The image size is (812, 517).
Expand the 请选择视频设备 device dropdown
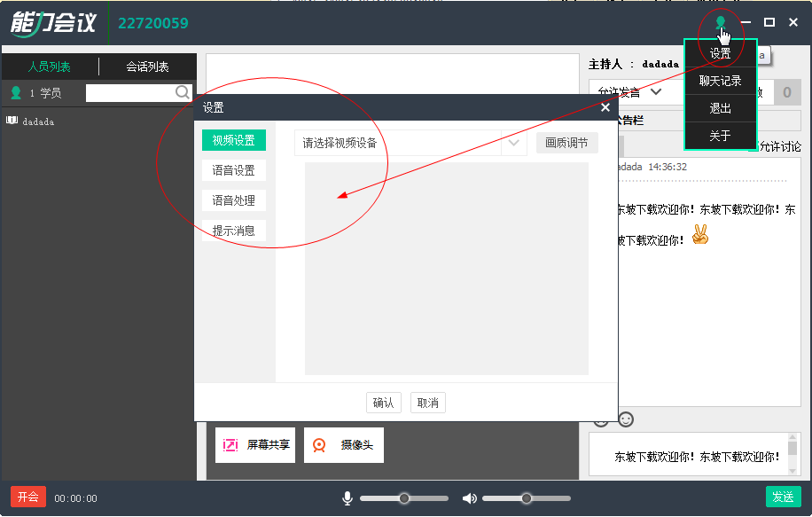click(511, 142)
